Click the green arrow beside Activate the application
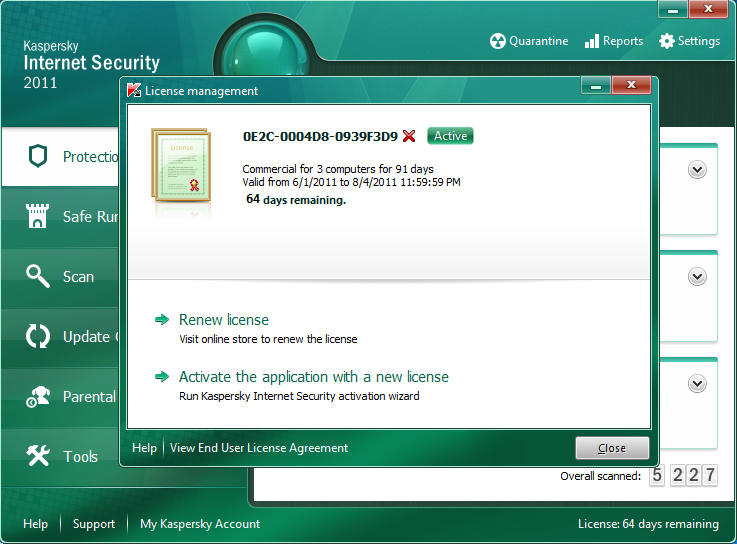Image resolution: width=737 pixels, height=544 pixels. [x=162, y=377]
